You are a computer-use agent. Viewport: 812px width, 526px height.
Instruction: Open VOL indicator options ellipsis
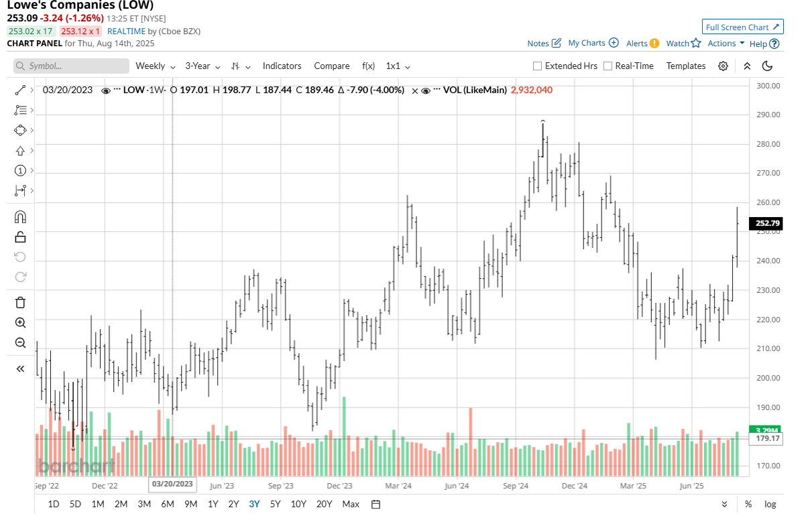coord(437,90)
